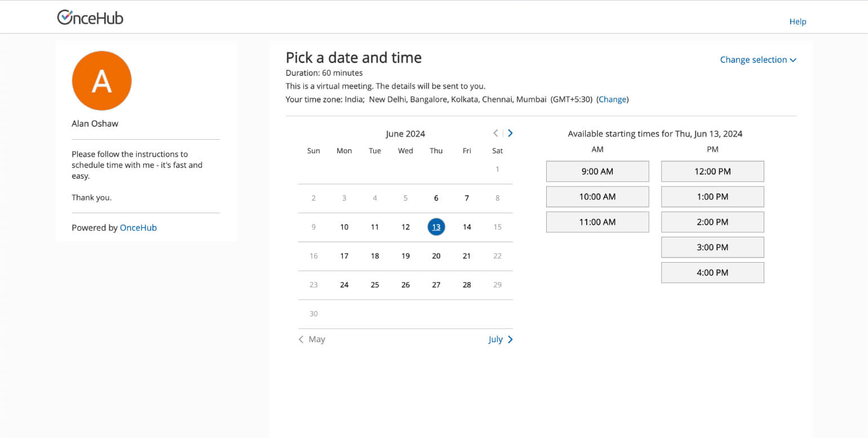Screen dimensions: 868x438
Task: Select the 11:00 AM time slot
Action: [x=597, y=222]
